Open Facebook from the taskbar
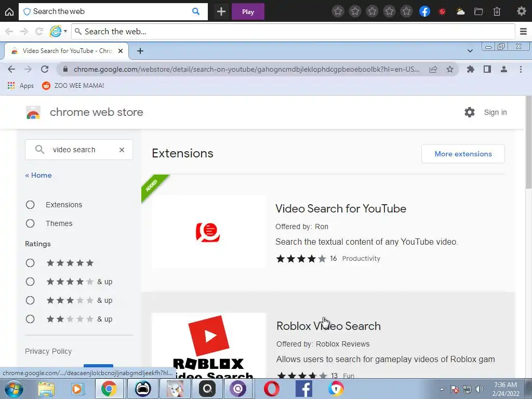The width and height of the screenshot is (532, 399). click(x=304, y=389)
